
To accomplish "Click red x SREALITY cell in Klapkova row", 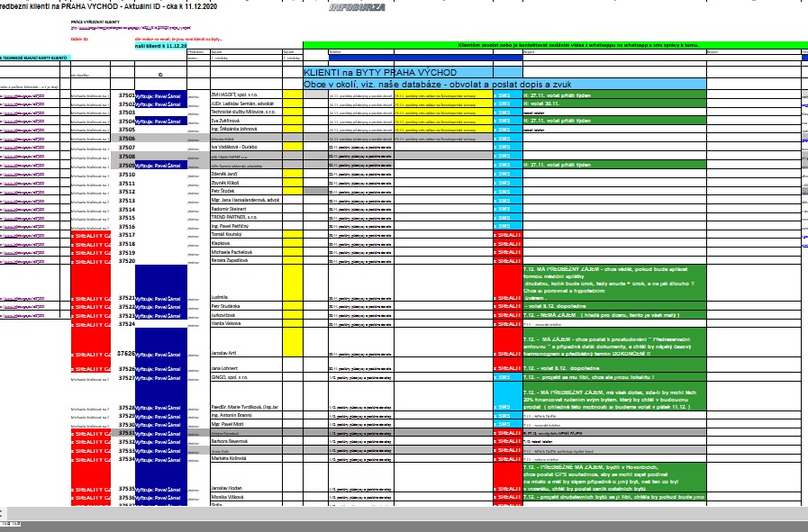I will [507, 244].
